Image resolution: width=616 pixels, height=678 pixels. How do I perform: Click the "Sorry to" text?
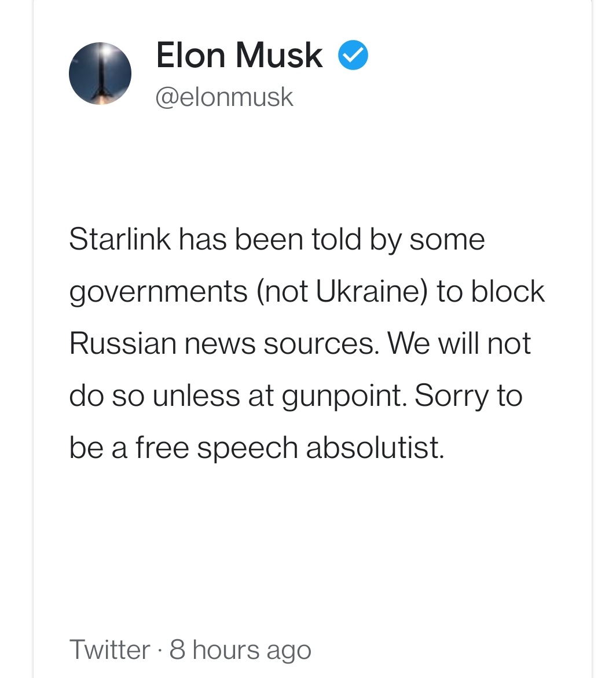(x=468, y=396)
